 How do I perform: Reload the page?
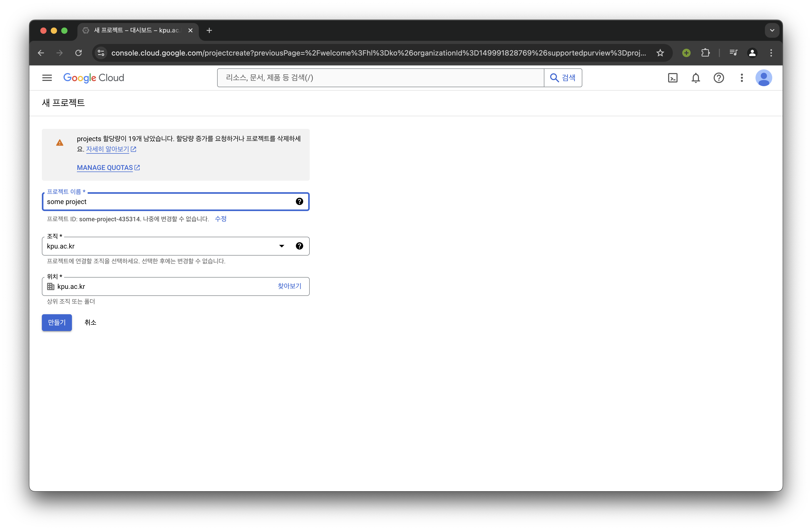point(78,53)
